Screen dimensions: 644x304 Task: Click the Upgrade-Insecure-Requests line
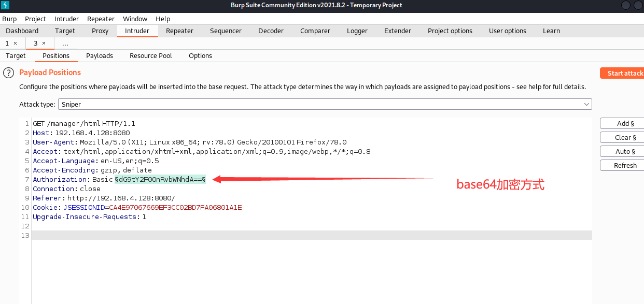[x=89, y=217]
